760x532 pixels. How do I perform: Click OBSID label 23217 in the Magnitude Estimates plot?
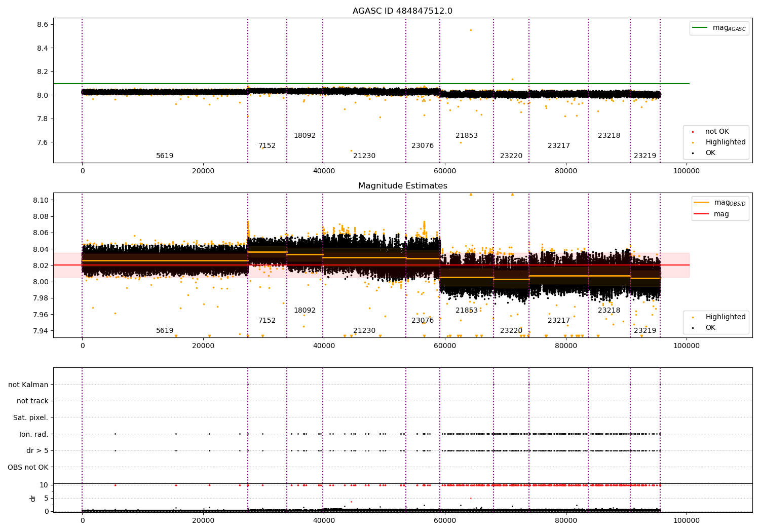coord(559,321)
